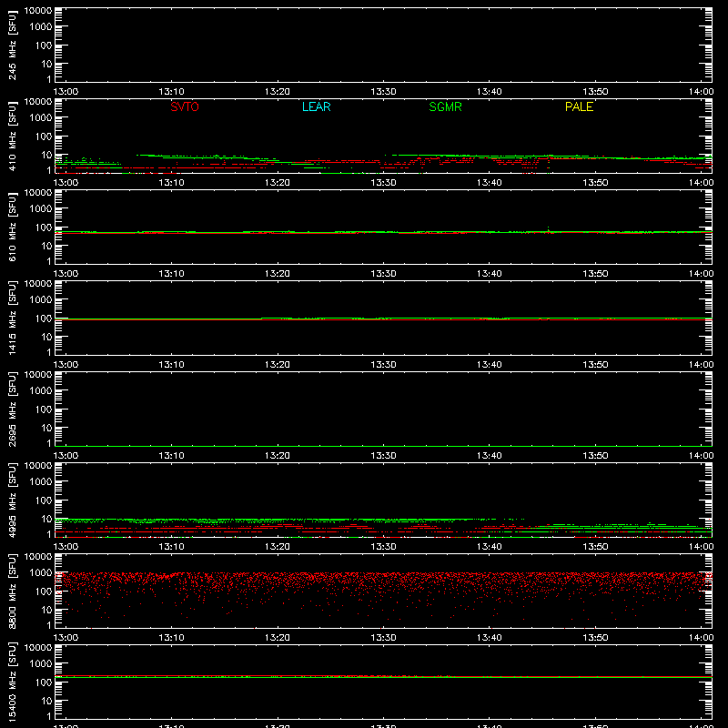The height and width of the screenshot is (728, 728).
Task: Click 13:00 tick under the 1415 MHz panel
Action: pos(66,365)
